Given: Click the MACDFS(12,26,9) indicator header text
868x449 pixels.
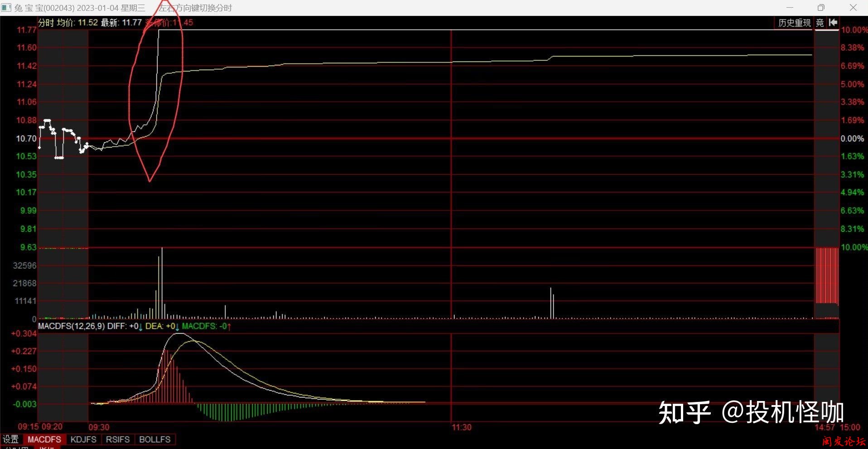Looking at the screenshot, I should (x=71, y=326).
